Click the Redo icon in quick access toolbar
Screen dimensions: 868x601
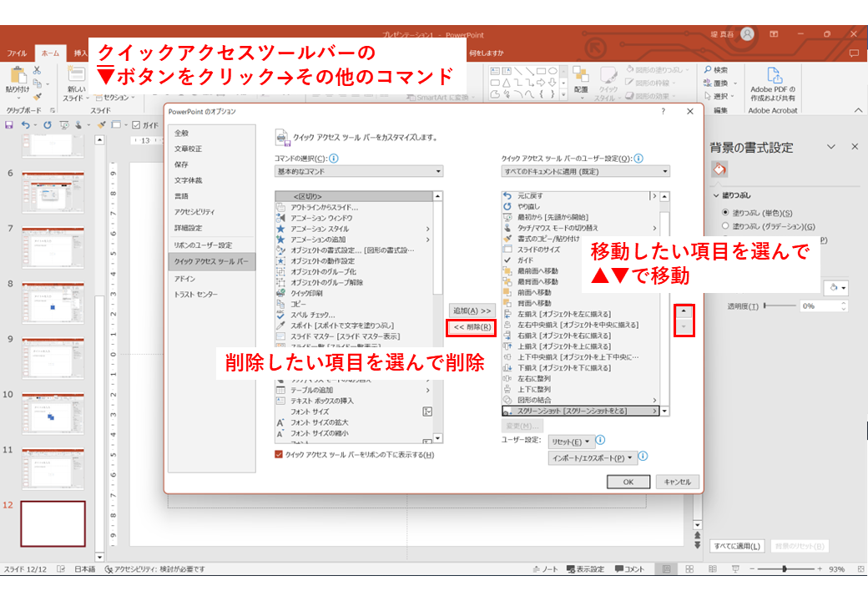tap(48, 125)
